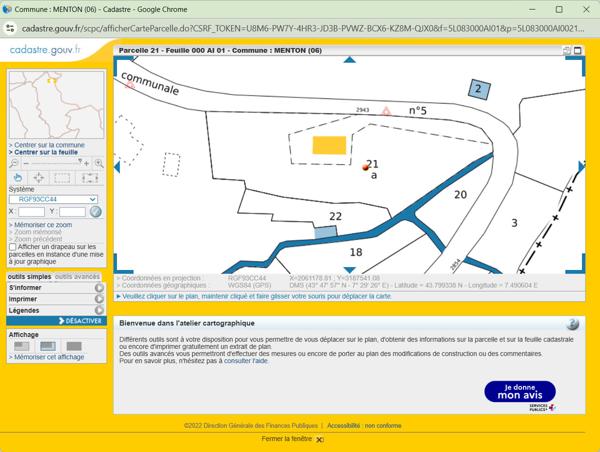
Task: Expand the S'informer section
Action: point(99,288)
